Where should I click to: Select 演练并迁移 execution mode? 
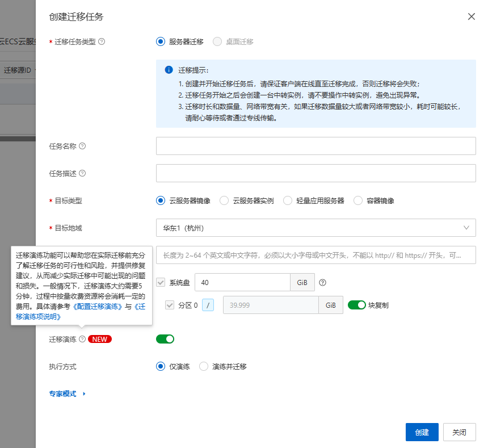(204, 366)
